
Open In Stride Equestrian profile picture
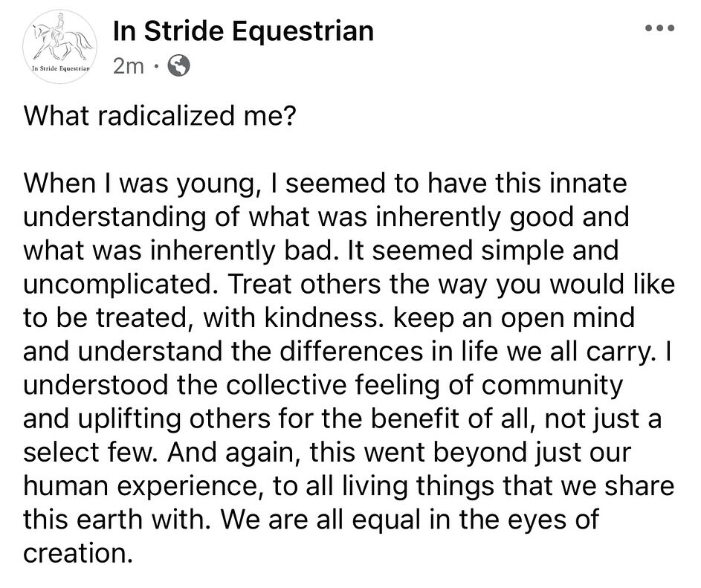coord(59,45)
